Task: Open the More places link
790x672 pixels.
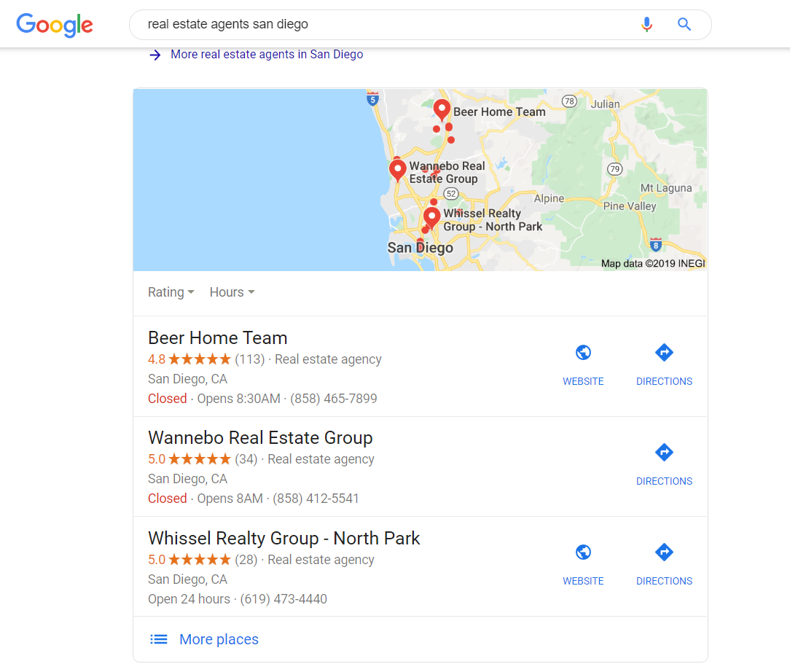Action: tap(219, 639)
